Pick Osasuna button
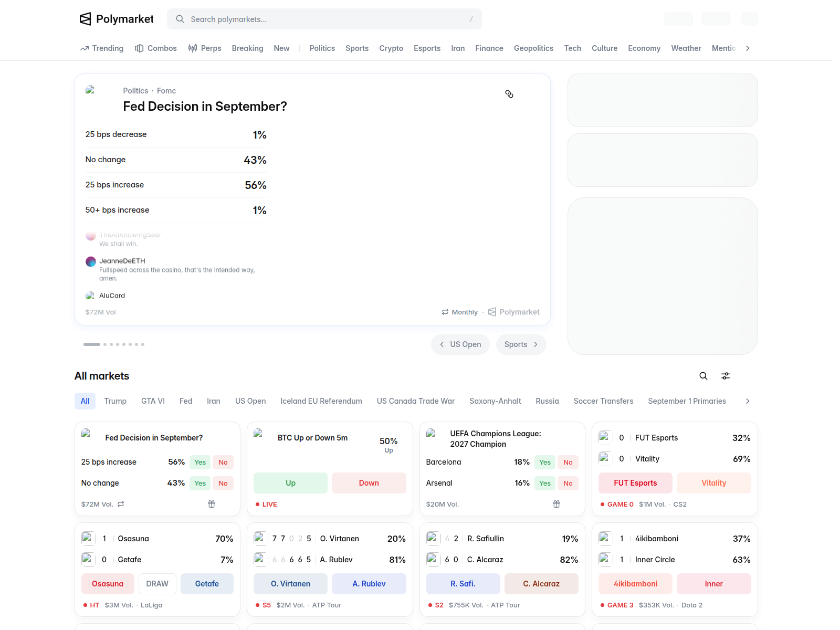The height and width of the screenshot is (630, 840). [108, 584]
